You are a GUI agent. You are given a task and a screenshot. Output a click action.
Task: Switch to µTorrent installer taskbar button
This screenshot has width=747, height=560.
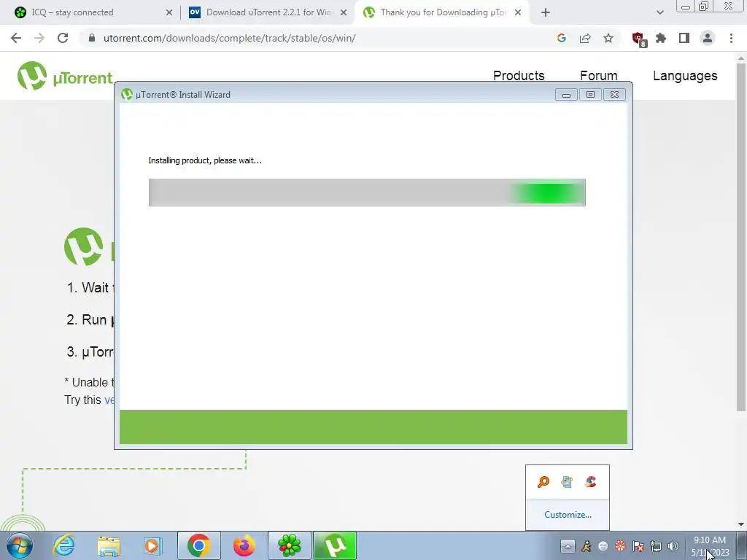pyautogui.click(x=335, y=545)
